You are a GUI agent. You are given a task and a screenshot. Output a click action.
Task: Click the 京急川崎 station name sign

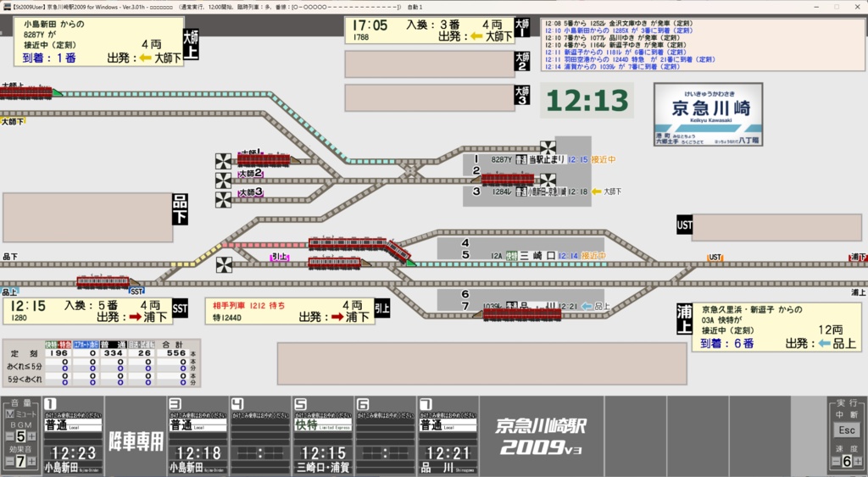(709, 114)
